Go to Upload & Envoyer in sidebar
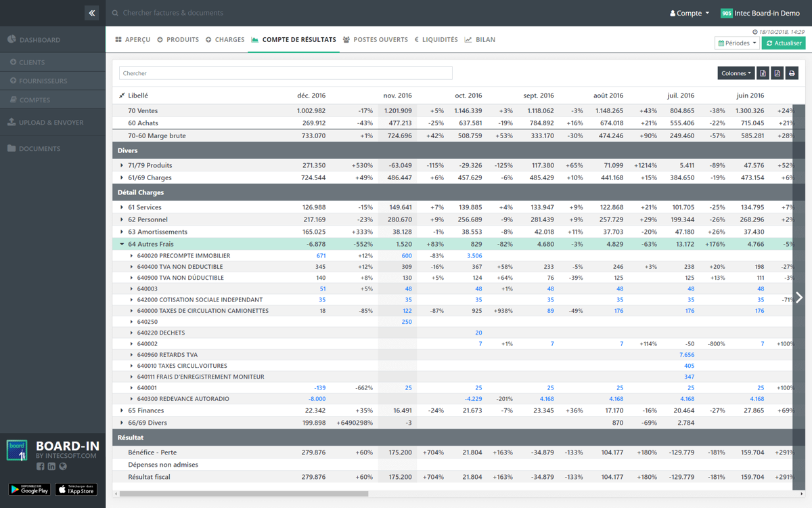 51,123
